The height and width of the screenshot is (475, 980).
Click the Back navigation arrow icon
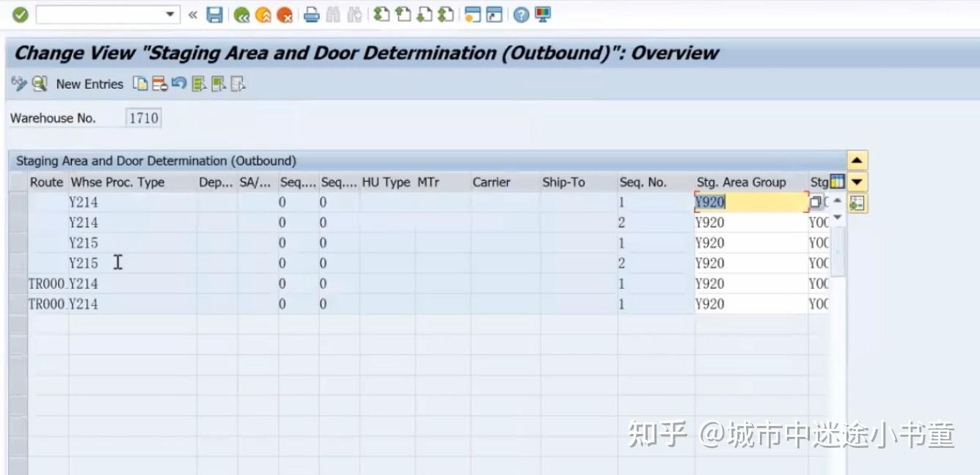242,15
